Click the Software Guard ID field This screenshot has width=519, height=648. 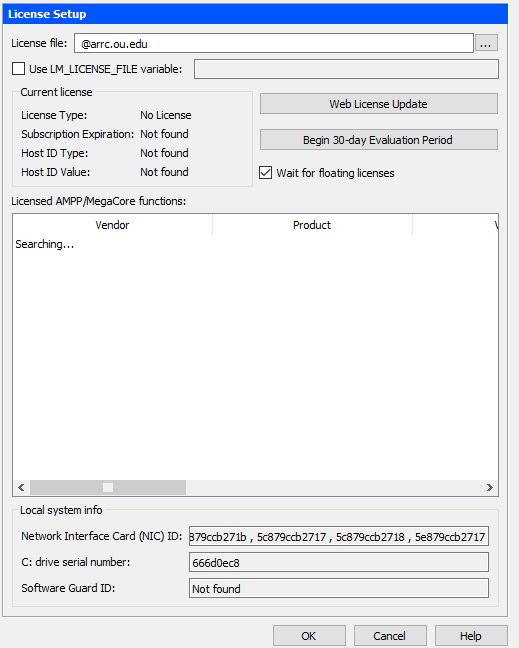click(x=339, y=588)
